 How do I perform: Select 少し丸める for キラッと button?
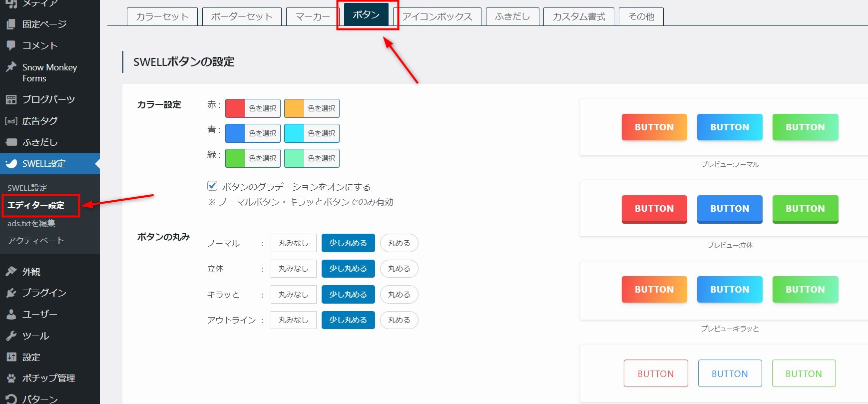click(x=348, y=295)
